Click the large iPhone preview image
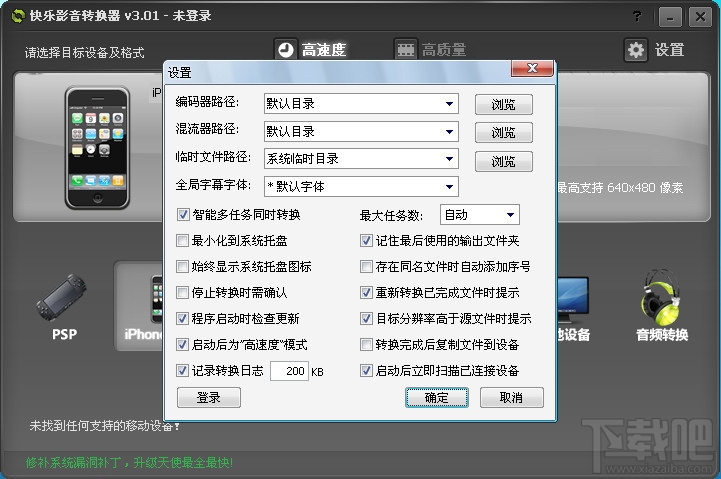Image resolution: width=721 pixels, height=479 pixels. pyautogui.click(x=97, y=148)
